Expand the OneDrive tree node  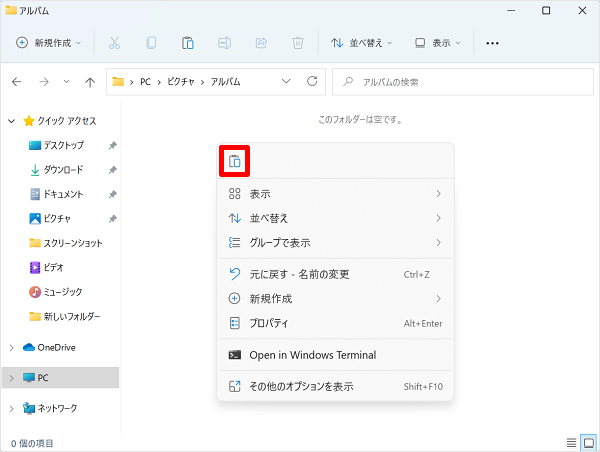tap(11, 348)
